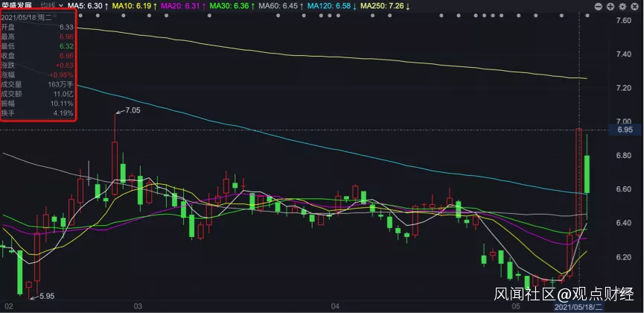Click the 2021/05/18/二 crosshair date tag
Screen dimensions: 644x313
coord(578,307)
